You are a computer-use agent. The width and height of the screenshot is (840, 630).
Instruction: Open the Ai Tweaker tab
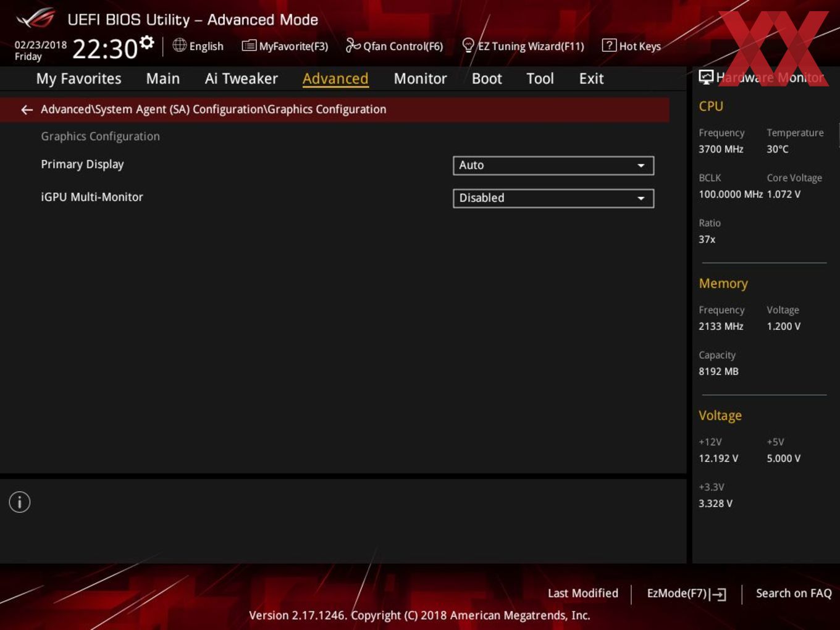click(241, 78)
